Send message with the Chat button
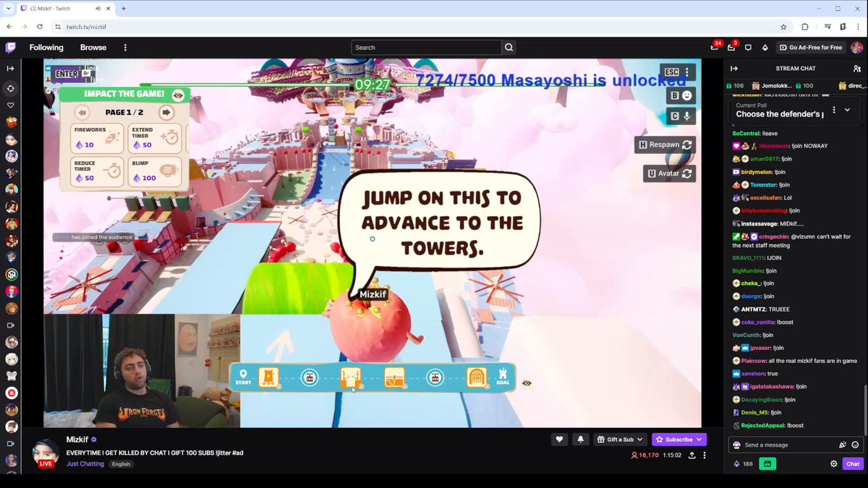This screenshot has width=868, height=488. 853,463
